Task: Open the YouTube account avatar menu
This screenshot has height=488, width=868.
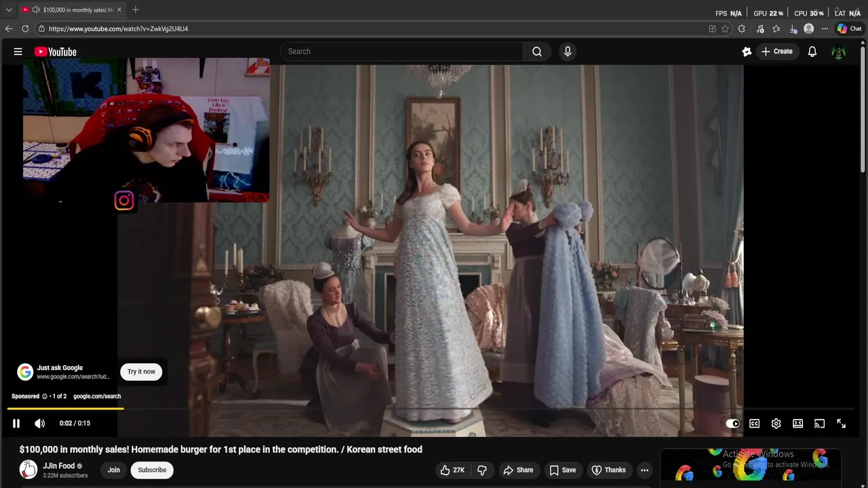Action: (x=839, y=52)
